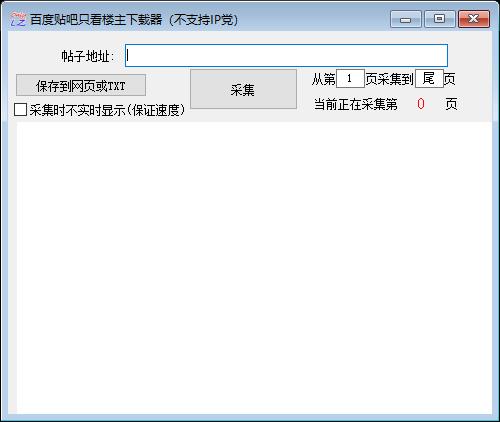This screenshot has width=500, height=422.
Task: Click the 当前正在采集第 status label
Action: tap(356, 104)
